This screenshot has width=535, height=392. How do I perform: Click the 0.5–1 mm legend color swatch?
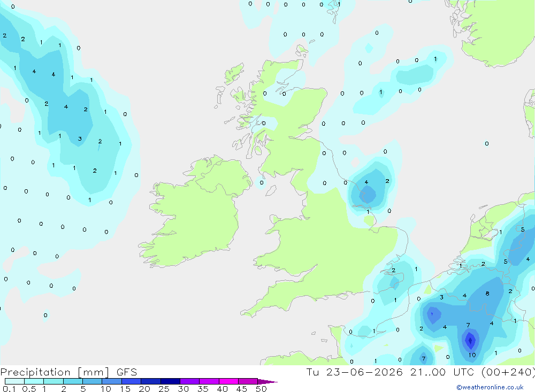tap(34, 381)
